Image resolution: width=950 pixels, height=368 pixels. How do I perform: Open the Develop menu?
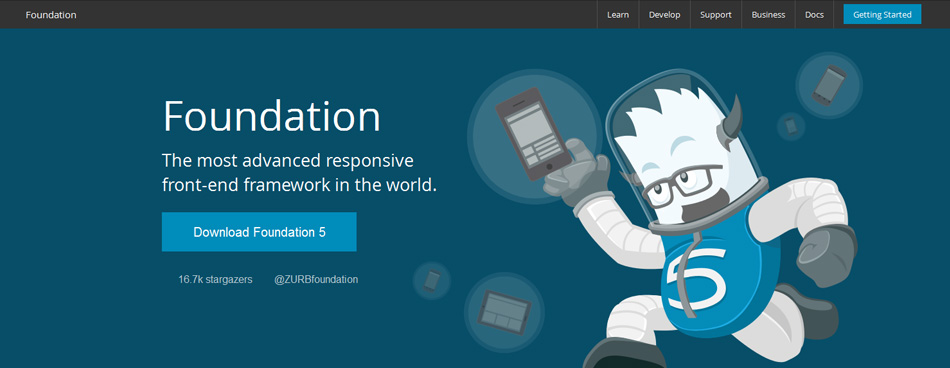(664, 15)
